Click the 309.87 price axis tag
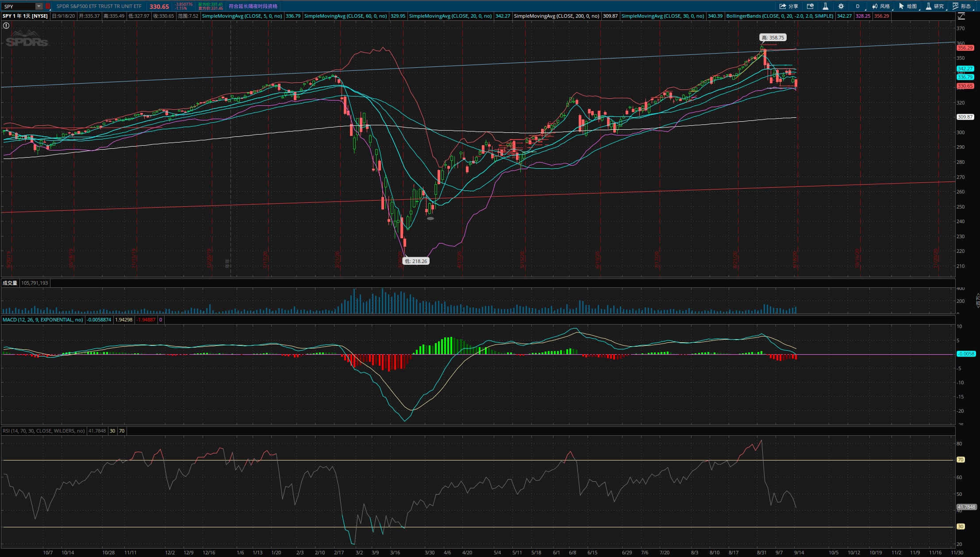 click(x=965, y=117)
